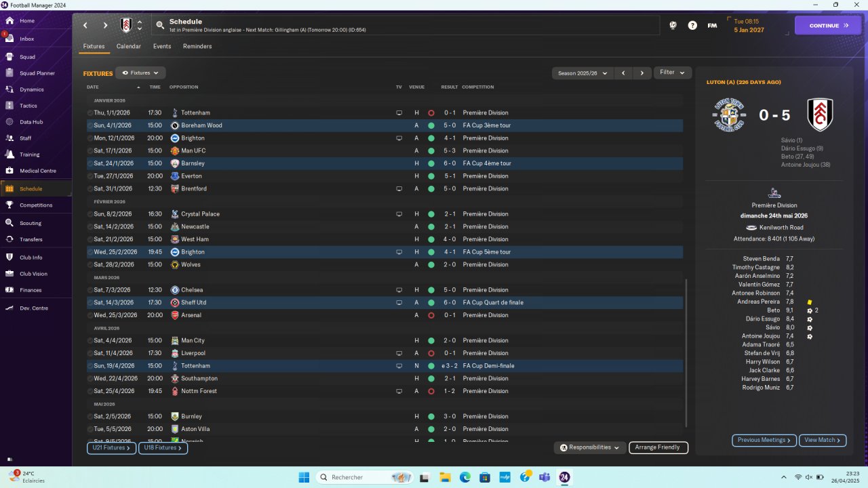Go to next season with right chevron
This screenshot has height=488, width=868.
click(642, 73)
